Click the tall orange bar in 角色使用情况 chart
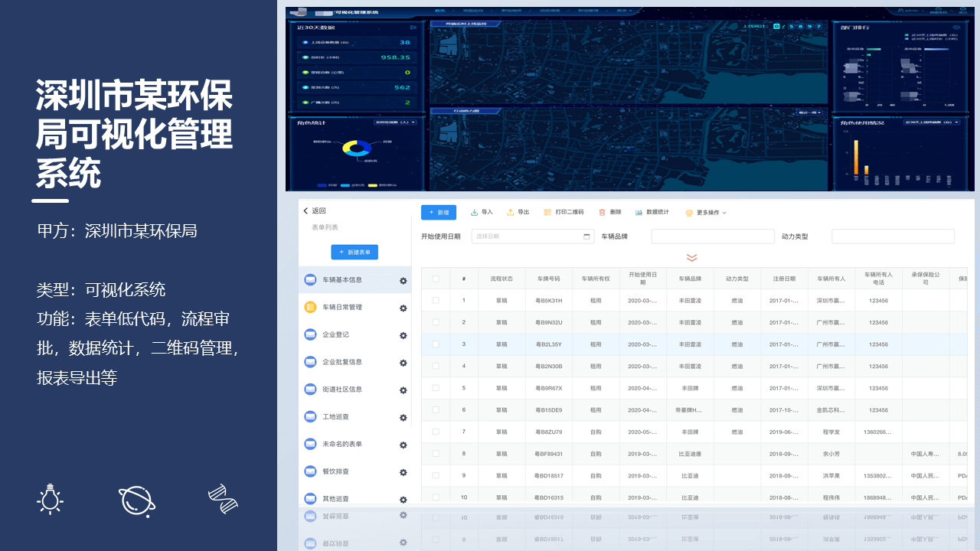The height and width of the screenshot is (551, 980). coord(856,157)
